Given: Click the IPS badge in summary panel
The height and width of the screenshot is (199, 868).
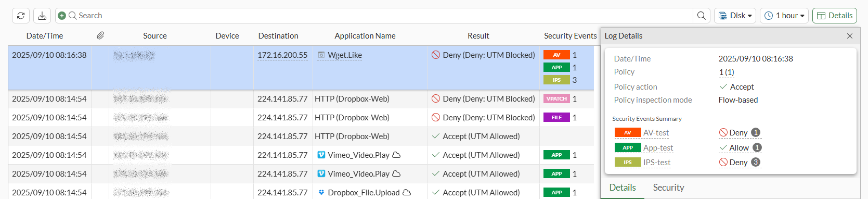Looking at the screenshot, I should (628, 163).
